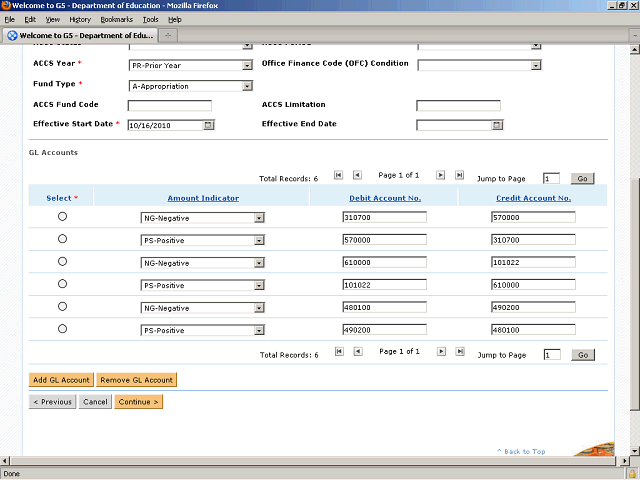
Task: Click the Add GL Account button
Action: click(x=62, y=380)
